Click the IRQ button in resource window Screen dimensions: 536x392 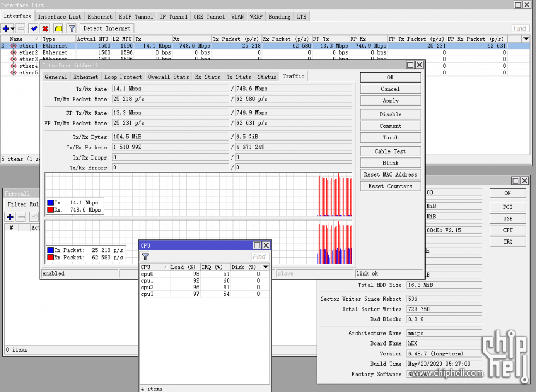click(508, 242)
